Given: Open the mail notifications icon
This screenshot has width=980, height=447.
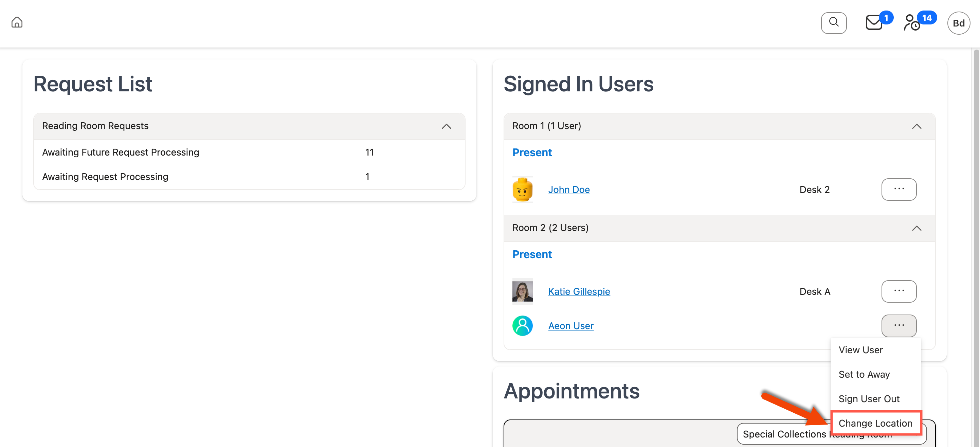Looking at the screenshot, I should pos(874,23).
